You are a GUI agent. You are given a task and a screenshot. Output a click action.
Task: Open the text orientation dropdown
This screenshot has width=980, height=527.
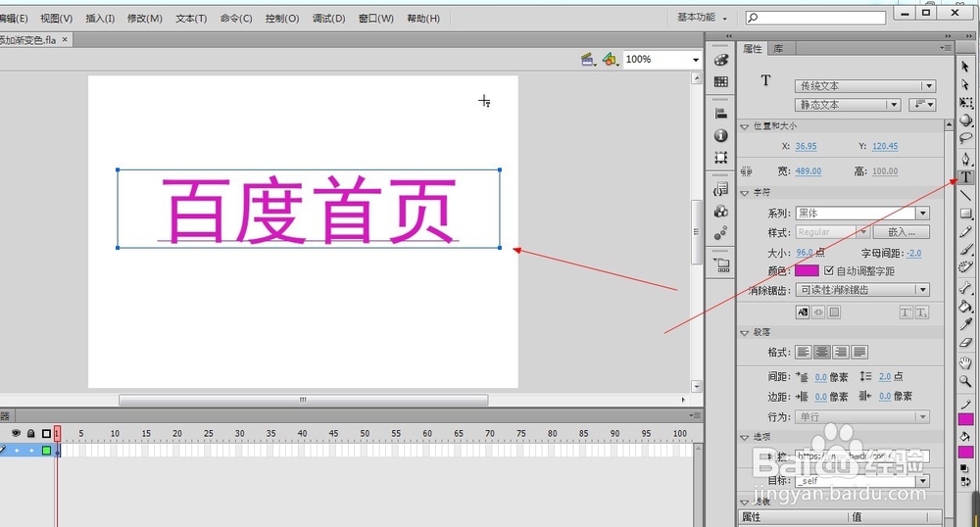(922, 104)
